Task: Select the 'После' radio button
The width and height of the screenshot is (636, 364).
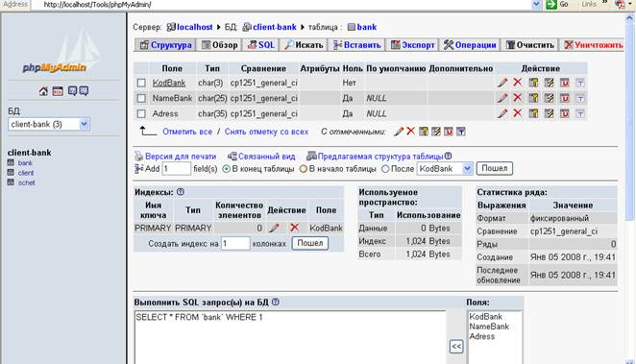Action: 385,169
